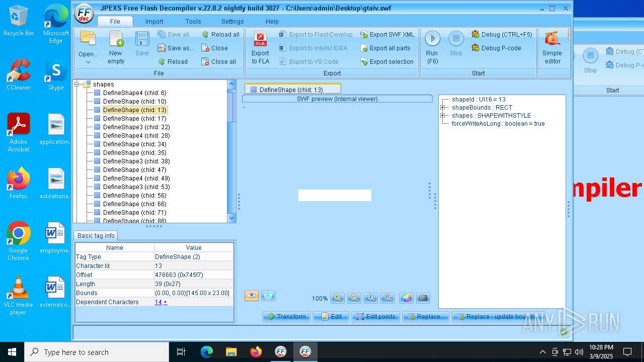Image resolution: width=644 pixels, height=362 pixels.
Task: Click the taskbar search box
Action: pyautogui.click(x=97, y=352)
